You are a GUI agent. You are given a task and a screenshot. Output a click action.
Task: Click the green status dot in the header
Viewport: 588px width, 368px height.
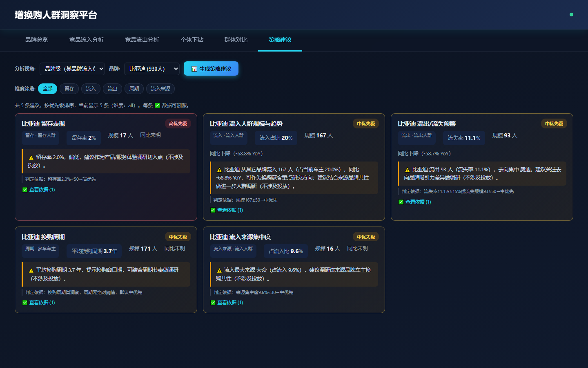coord(571,15)
